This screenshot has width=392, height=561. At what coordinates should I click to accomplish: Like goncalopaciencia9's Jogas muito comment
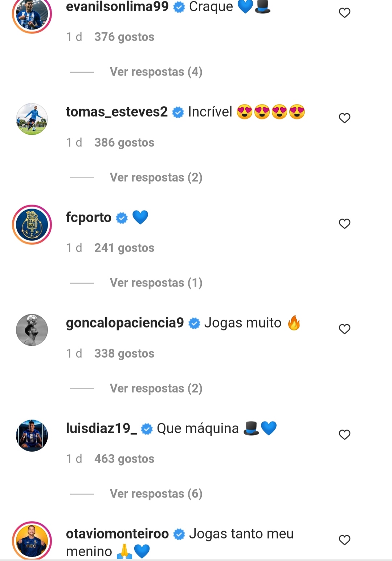pos(344,329)
